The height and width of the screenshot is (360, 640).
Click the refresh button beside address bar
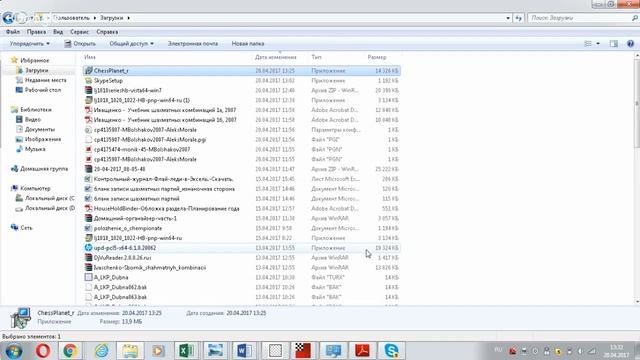[x=518, y=18]
